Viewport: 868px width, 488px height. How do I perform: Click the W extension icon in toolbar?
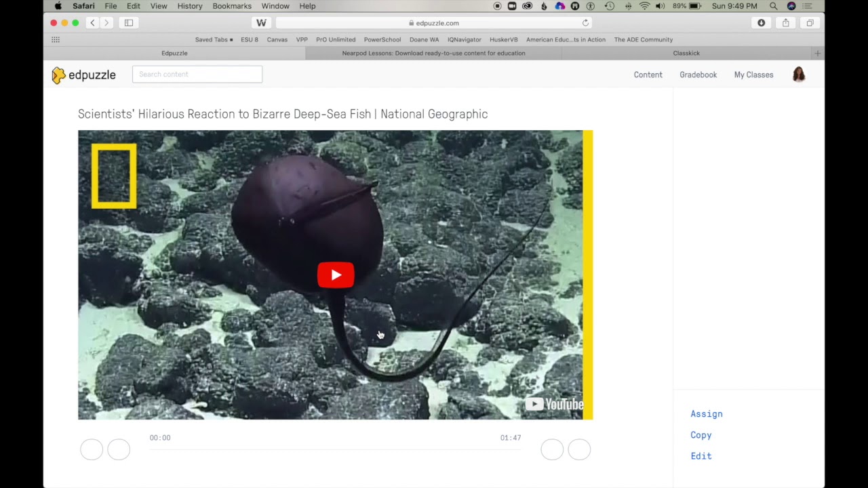click(261, 23)
